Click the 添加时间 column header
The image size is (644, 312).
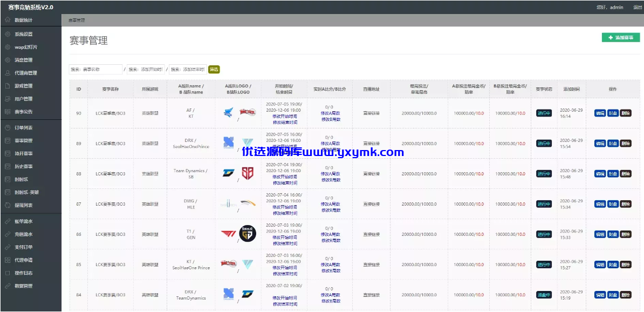pyautogui.click(x=571, y=89)
